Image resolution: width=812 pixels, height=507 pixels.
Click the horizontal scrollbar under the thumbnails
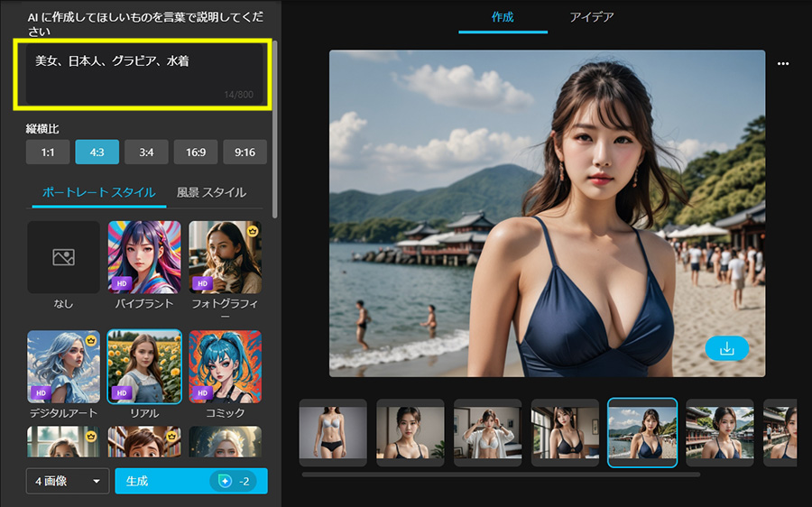(x=501, y=474)
